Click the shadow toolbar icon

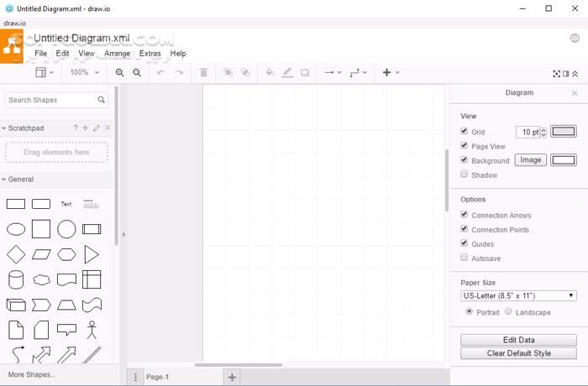(x=305, y=72)
